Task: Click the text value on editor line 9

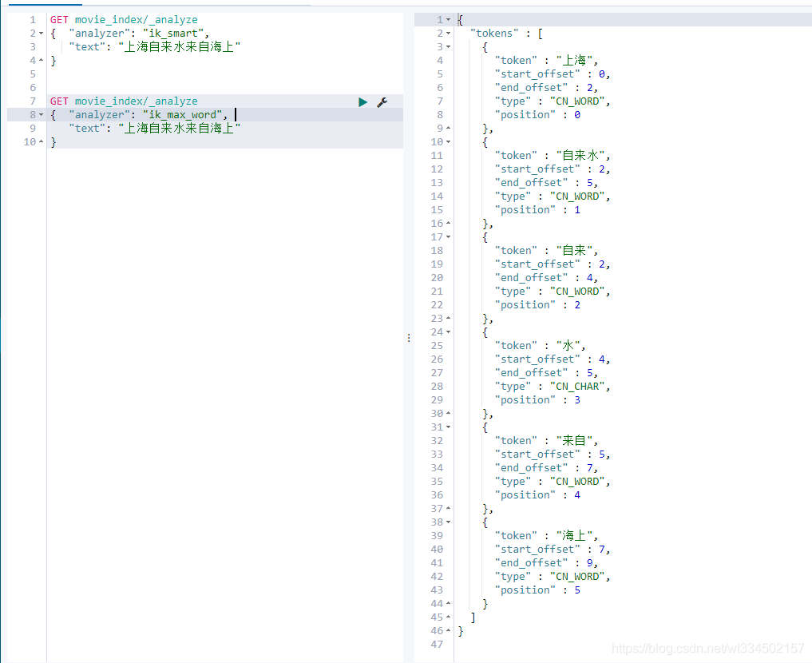Action: (179, 129)
